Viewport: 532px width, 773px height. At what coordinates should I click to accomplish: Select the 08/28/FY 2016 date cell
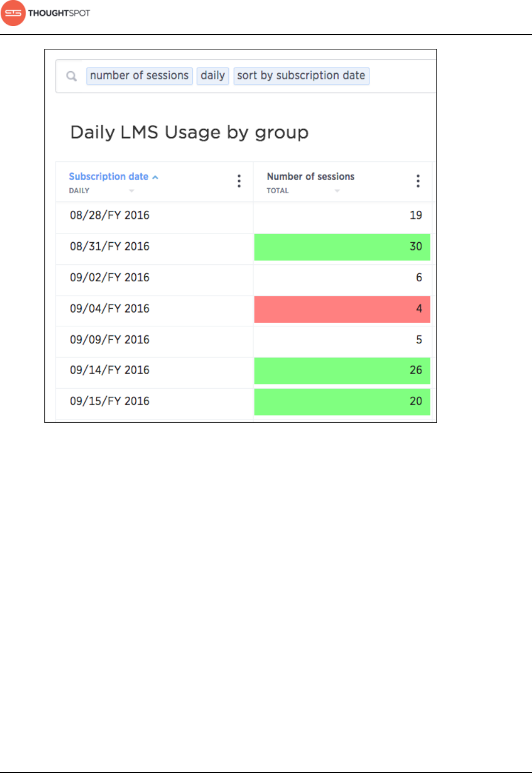coord(110,215)
